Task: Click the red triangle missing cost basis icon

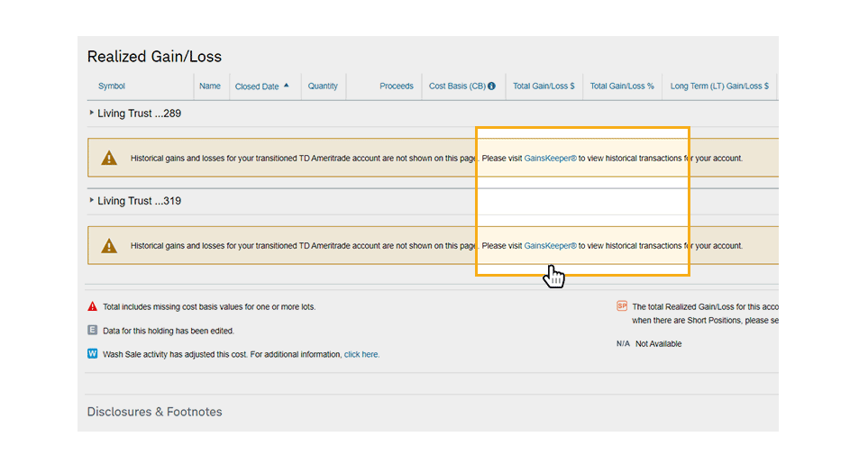Action: (92, 307)
